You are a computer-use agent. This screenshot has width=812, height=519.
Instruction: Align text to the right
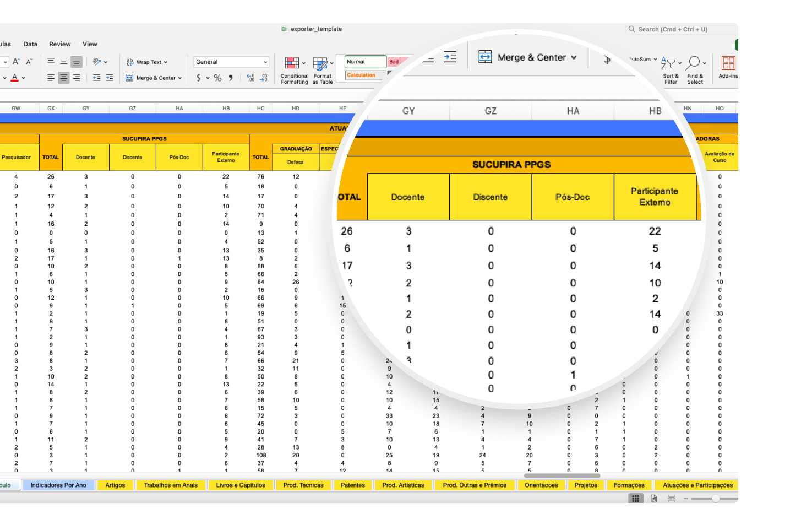pos(77,78)
